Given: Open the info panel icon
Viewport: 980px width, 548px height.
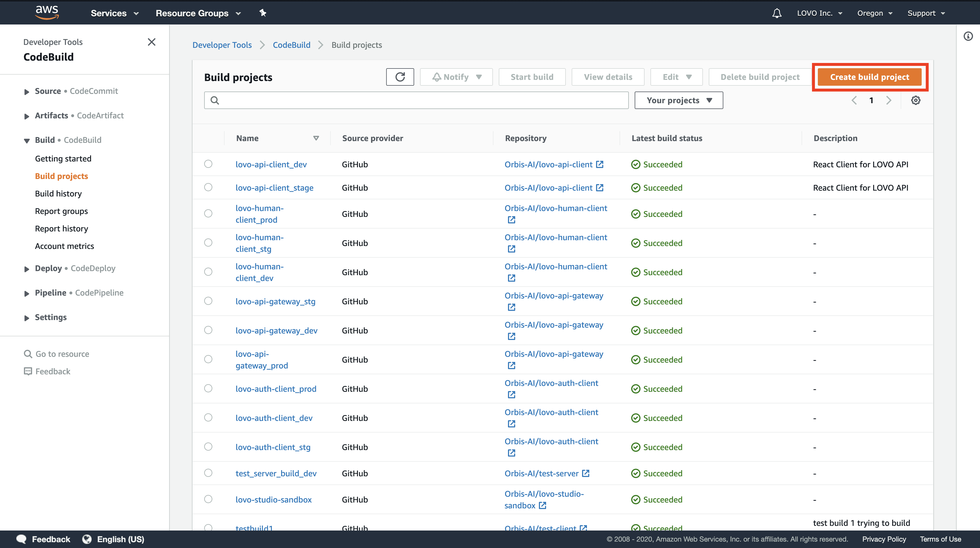Looking at the screenshot, I should point(968,36).
